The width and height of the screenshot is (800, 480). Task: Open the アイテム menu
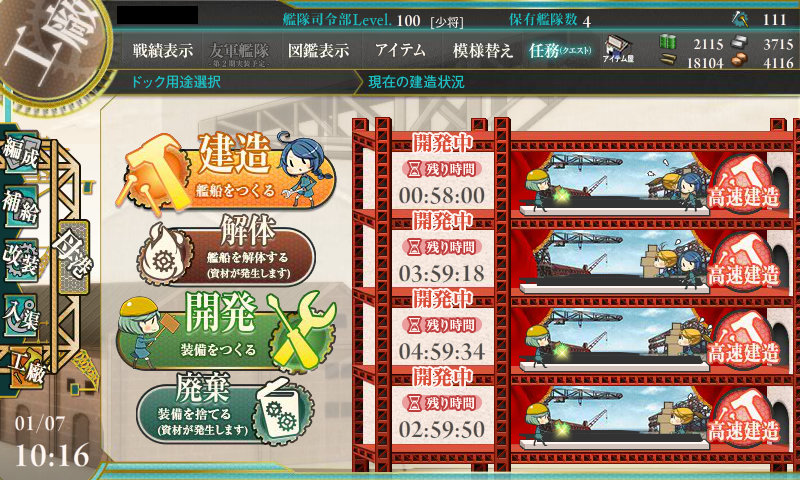click(x=400, y=50)
